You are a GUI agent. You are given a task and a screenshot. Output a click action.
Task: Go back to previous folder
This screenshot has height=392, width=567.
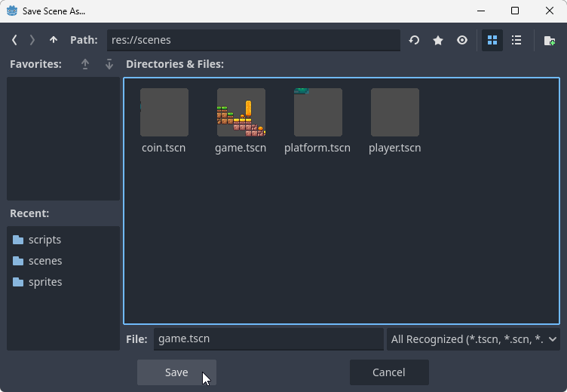(14, 40)
